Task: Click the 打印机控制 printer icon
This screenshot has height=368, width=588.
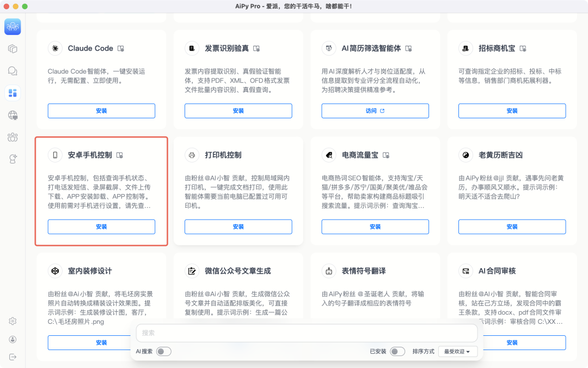Action: (192, 155)
